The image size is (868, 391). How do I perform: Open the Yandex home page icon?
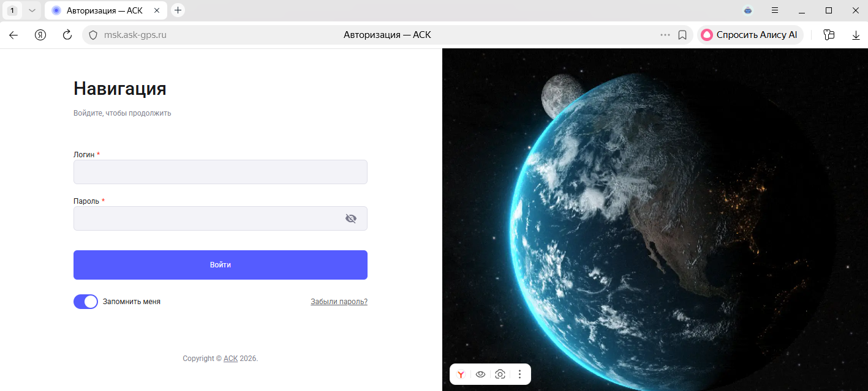pyautogui.click(x=40, y=35)
